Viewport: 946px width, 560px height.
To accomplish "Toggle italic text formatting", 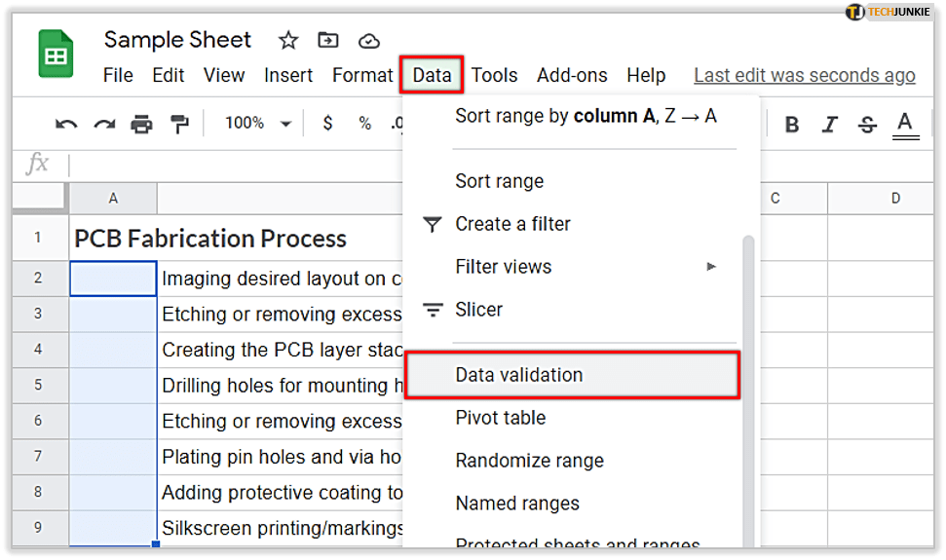I will (x=829, y=125).
